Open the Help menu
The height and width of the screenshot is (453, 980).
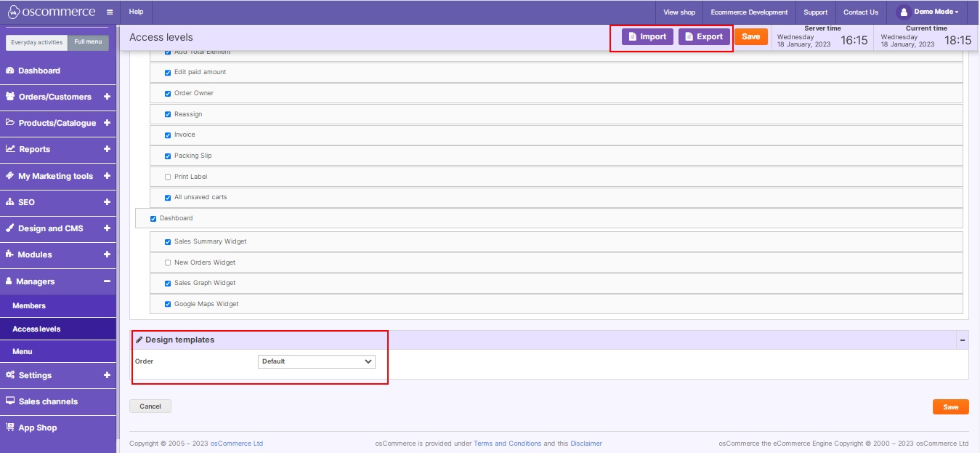(x=136, y=12)
